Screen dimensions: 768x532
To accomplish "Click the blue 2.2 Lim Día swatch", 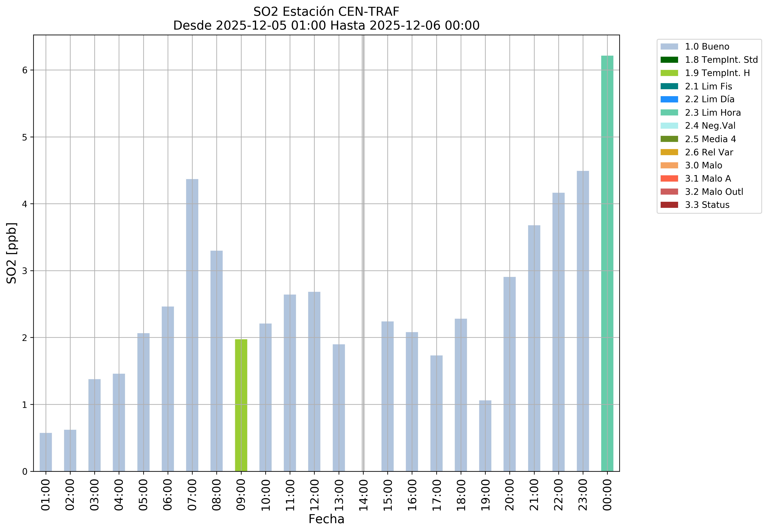I will (669, 99).
